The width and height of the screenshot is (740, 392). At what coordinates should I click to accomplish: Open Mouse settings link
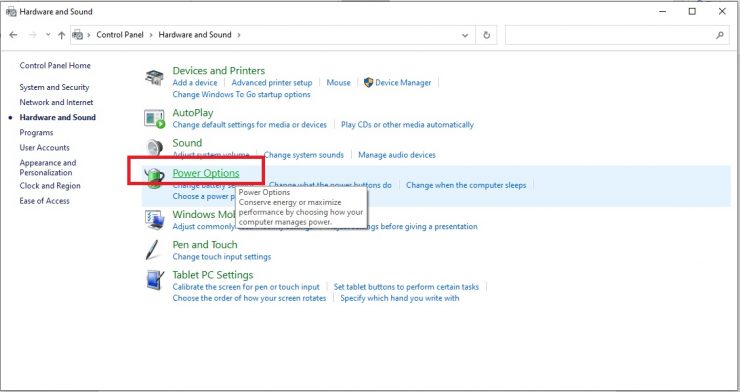point(338,83)
